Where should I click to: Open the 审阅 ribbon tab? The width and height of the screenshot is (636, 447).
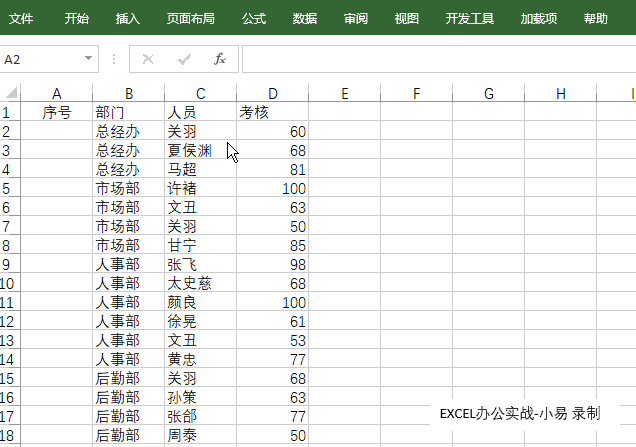click(356, 18)
